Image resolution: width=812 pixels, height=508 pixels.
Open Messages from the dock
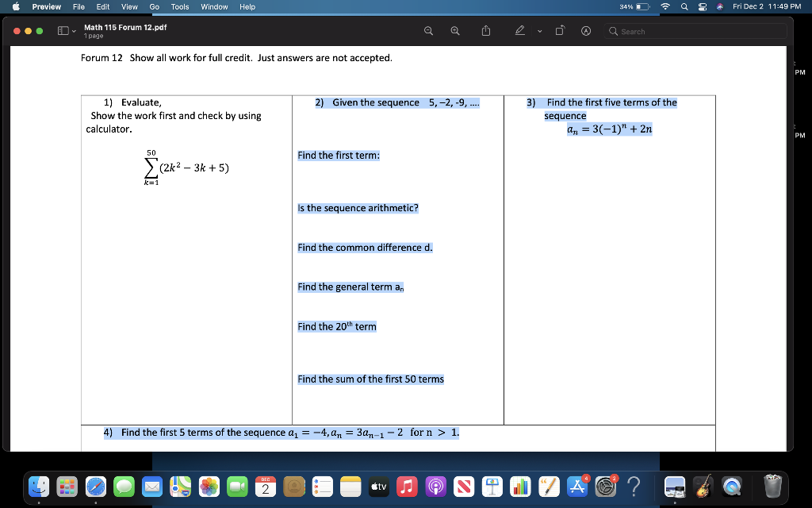point(124,487)
